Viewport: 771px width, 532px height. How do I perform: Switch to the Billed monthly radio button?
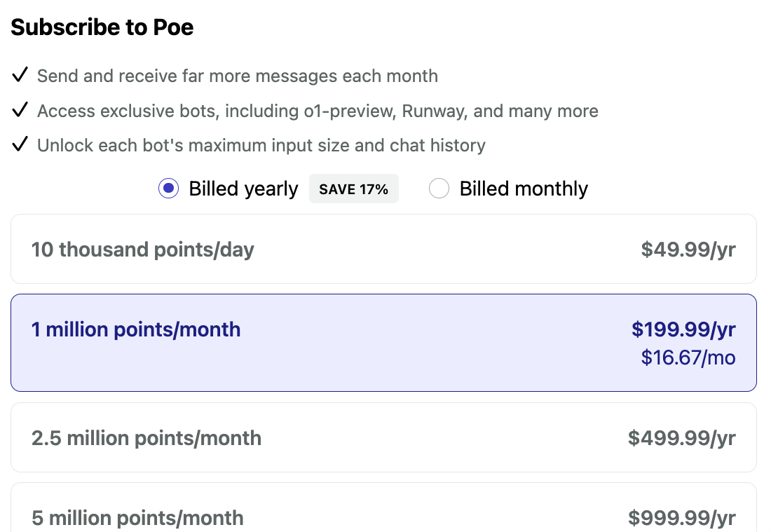(x=439, y=189)
